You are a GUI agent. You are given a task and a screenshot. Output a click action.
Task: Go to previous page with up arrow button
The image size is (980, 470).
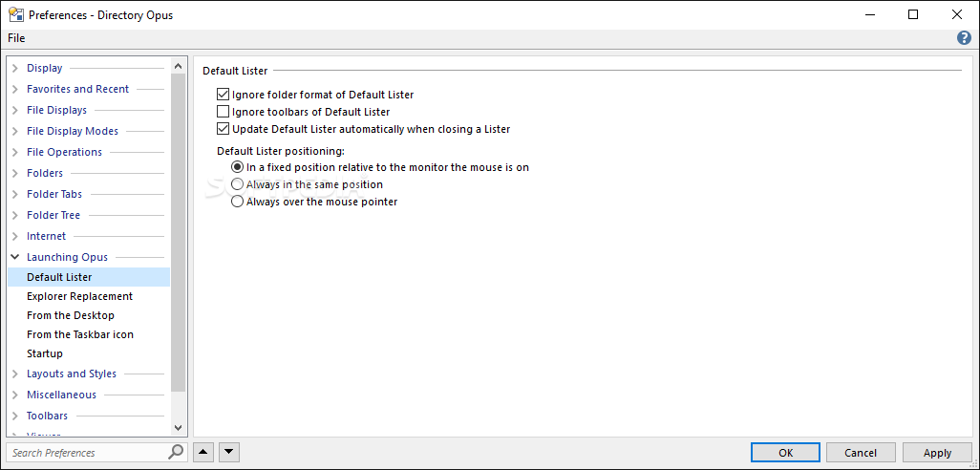[204, 453]
